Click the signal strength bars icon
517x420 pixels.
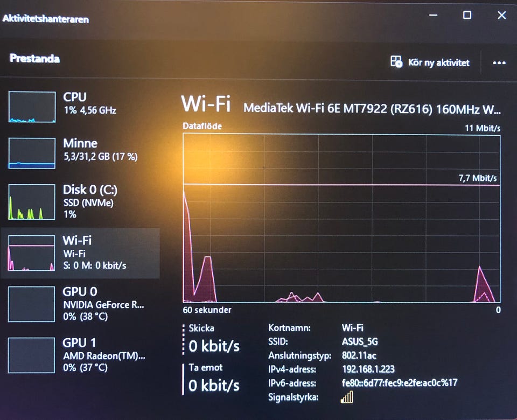coord(347,397)
